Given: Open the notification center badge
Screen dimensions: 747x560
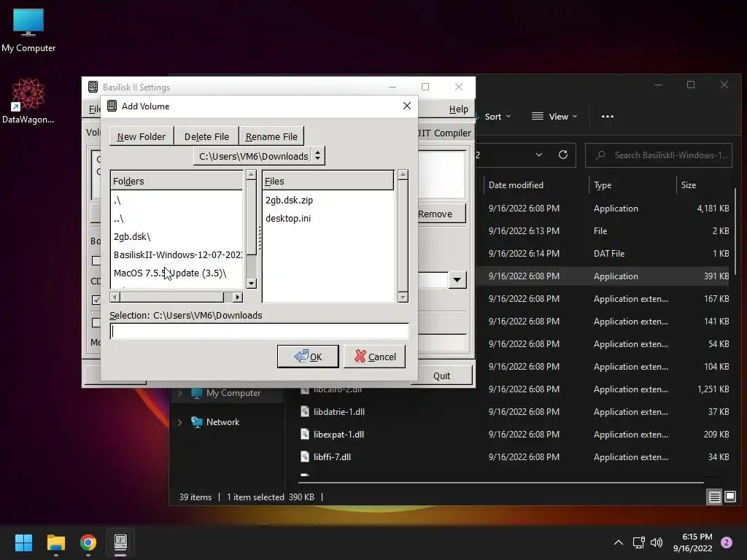Looking at the screenshot, I should point(727,542).
